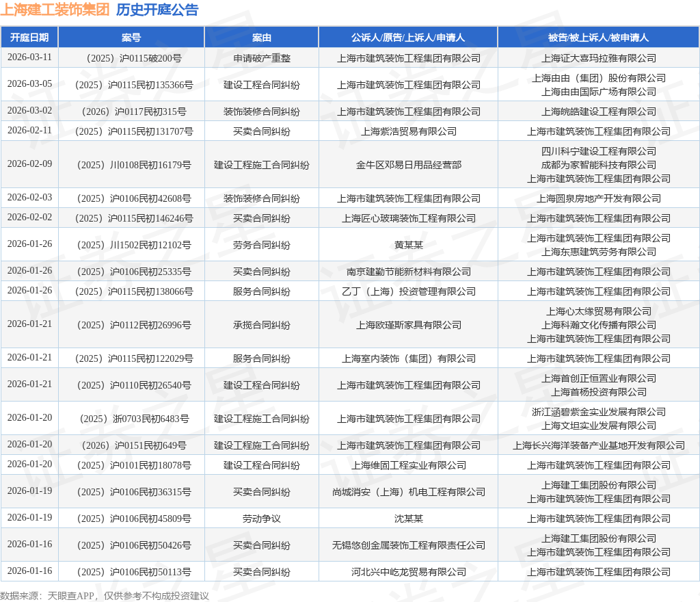This screenshot has height=602, width=700.
Task: Click defendant 上海首创正恒置业有限公司
Action: [599, 378]
